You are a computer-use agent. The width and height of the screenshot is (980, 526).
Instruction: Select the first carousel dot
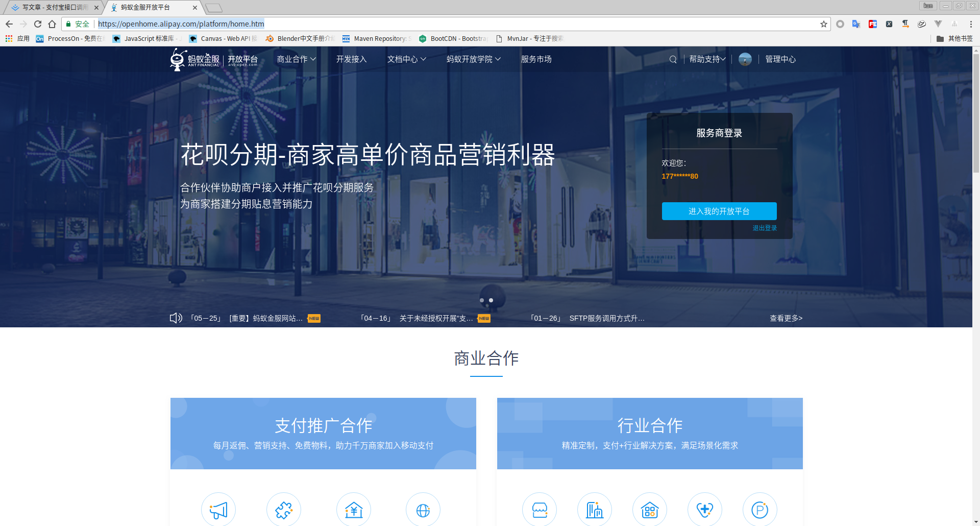482,300
